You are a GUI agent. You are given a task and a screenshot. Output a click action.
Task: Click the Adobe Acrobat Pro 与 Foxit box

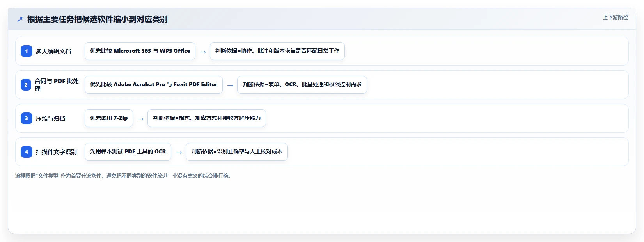(154, 85)
